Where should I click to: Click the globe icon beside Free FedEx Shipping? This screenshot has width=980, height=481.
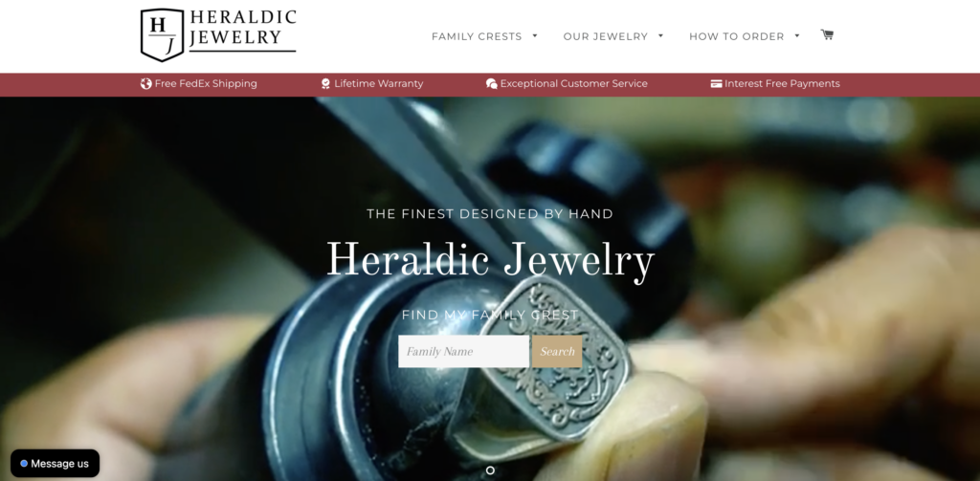coord(146,84)
